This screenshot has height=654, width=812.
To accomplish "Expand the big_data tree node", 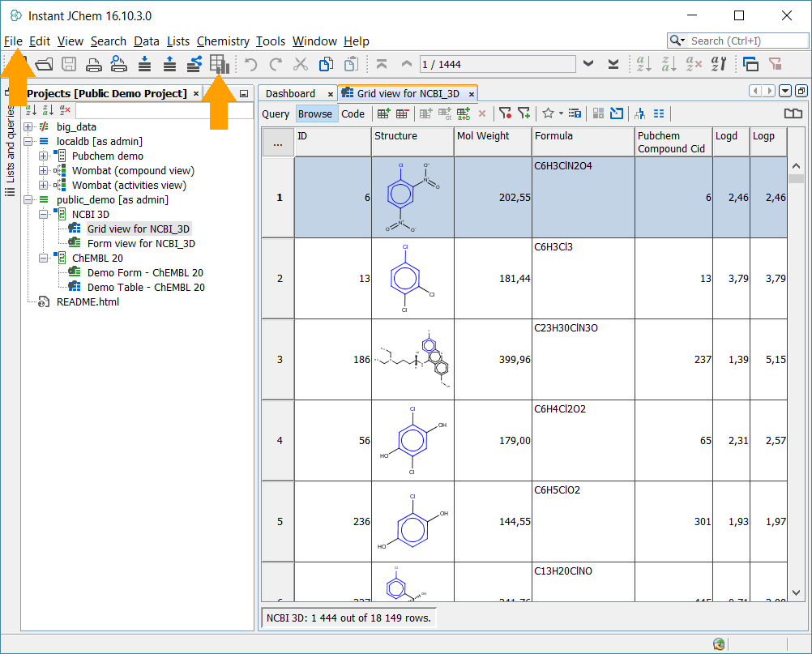I will coord(28,127).
